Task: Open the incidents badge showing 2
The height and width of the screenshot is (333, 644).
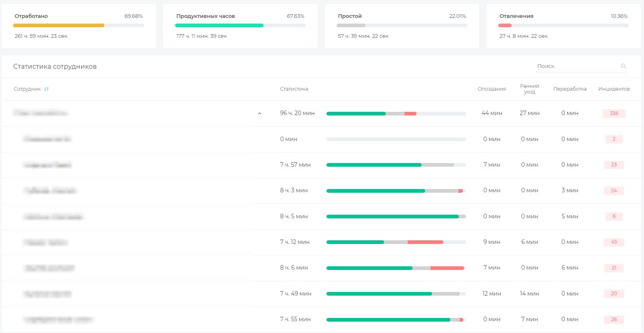Action: coord(614,139)
